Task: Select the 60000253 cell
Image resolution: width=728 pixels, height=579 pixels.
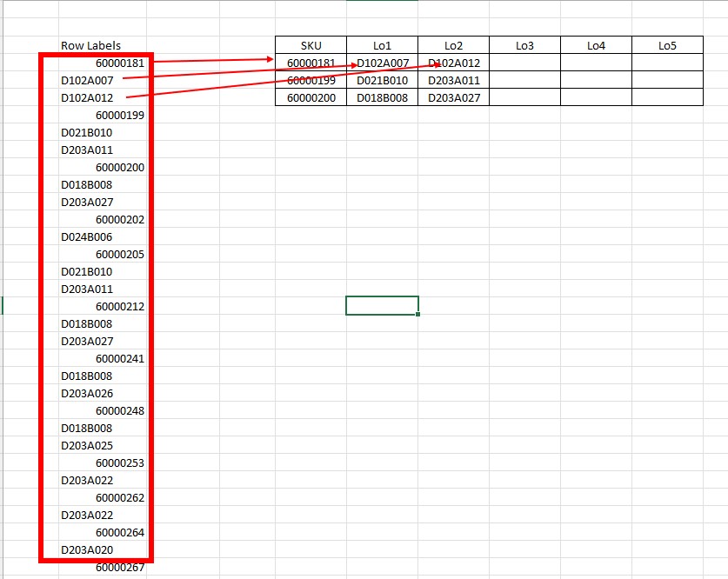Action: click(x=102, y=463)
